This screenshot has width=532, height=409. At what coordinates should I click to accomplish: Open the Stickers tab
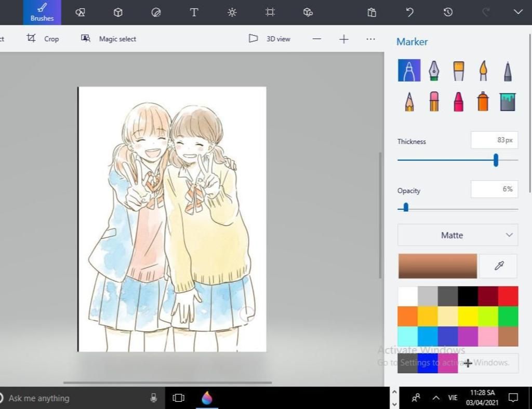point(156,12)
